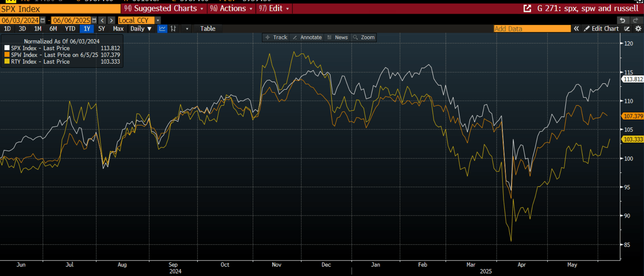Click the chart notes pencil-box icon
The image size is (644, 276).
tap(627, 29)
